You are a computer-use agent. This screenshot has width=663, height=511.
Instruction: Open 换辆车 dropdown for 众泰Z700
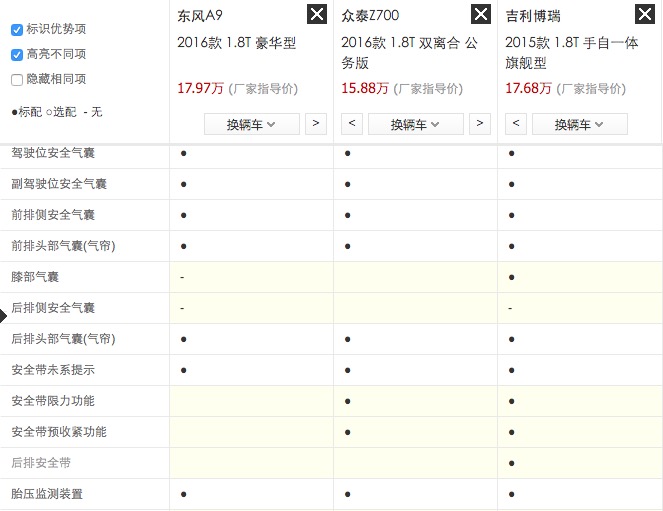click(x=416, y=124)
